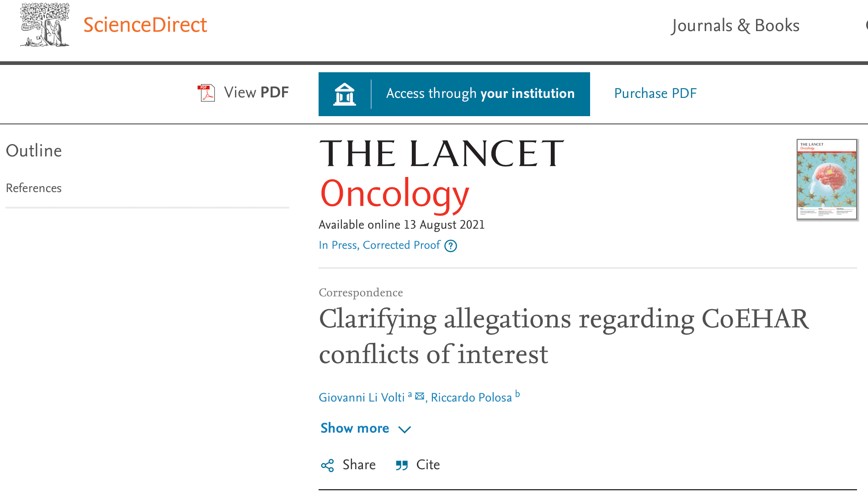Image resolution: width=868 pixels, height=498 pixels.
Task: Click the Share button label
Action: (x=359, y=465)
